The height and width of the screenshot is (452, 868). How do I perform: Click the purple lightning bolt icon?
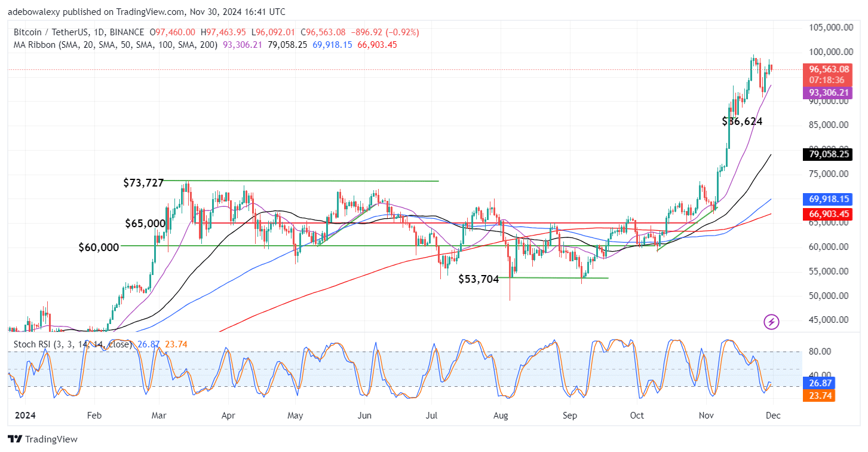coord(771,322)
